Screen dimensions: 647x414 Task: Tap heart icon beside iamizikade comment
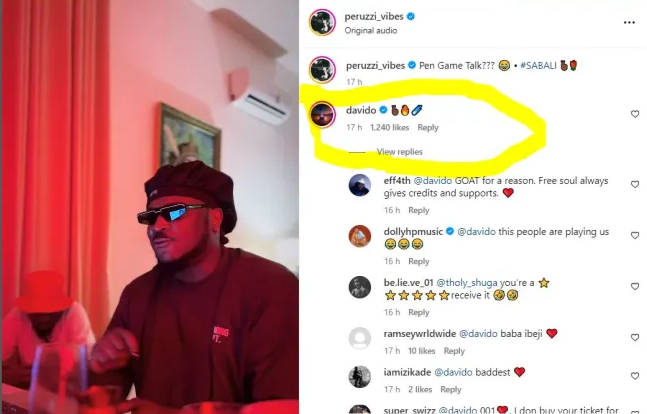[x=635, y=376]
